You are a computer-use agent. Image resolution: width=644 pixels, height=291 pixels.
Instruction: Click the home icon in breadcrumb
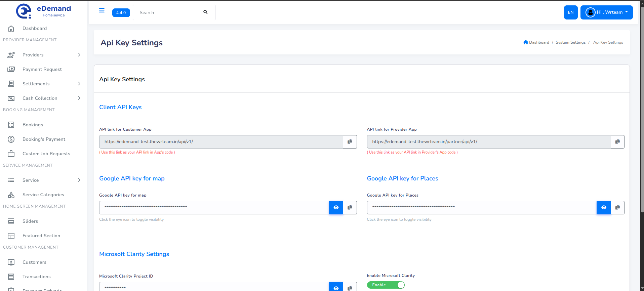click(x=526, y=42)
